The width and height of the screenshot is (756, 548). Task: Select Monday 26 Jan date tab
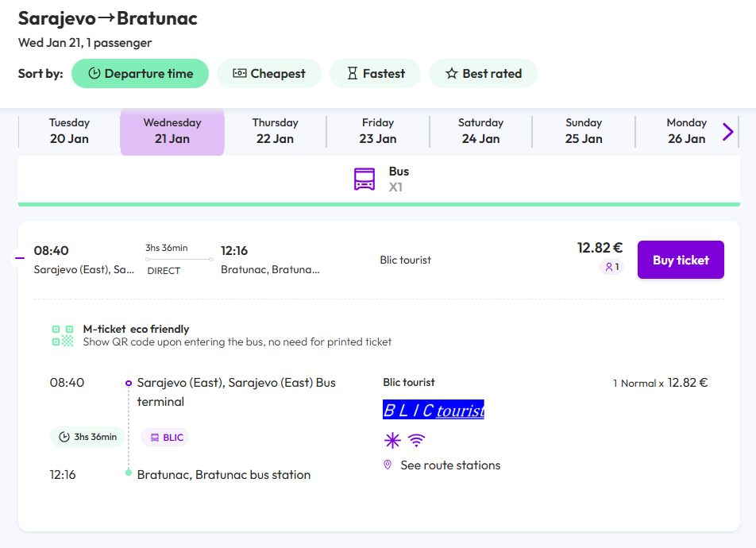point(687,131)
